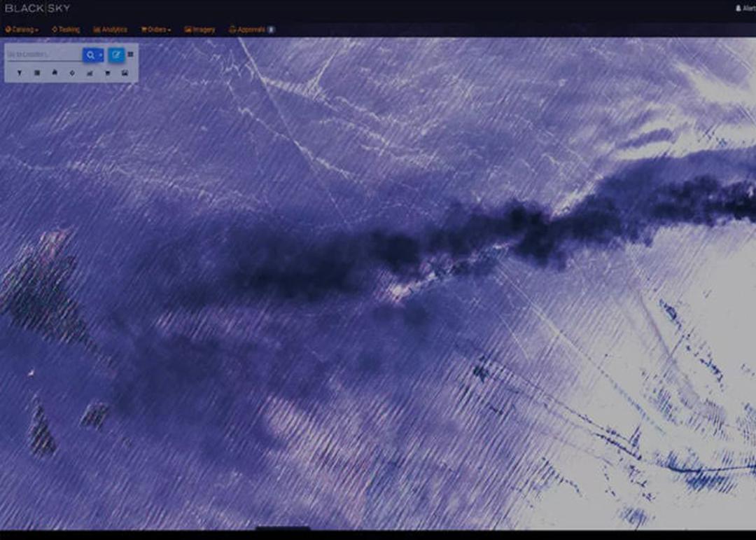Click the diamond tasking icon in toolbar
Viewport: 756px width, 540px height.
[72, 73]
